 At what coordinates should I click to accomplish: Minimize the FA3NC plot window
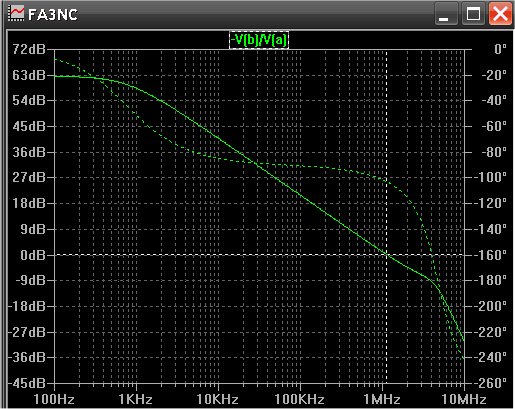click(x=446, y=14)
